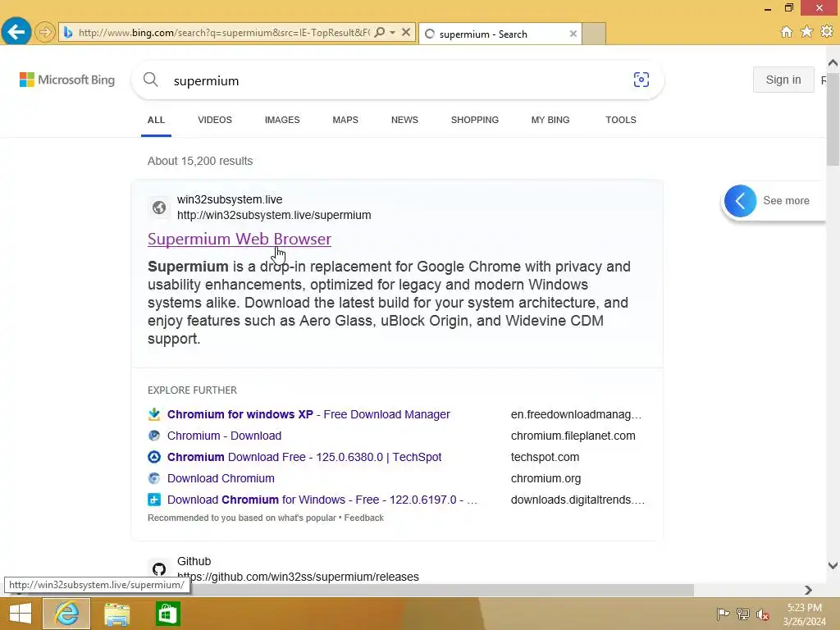This screenshot has height=630, width=840.
Task: Click the Bing icon in the address bar
Action: (x=68, y=33)
